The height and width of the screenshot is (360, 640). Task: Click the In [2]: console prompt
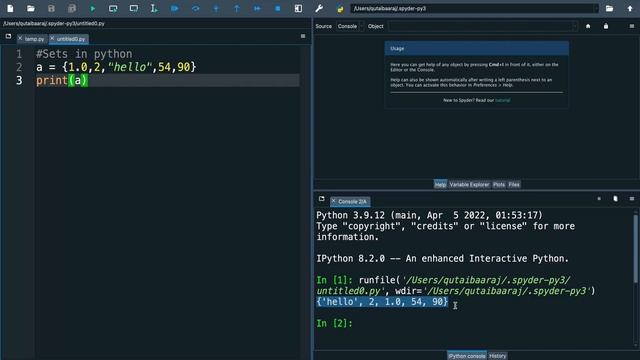pos(334,323)
